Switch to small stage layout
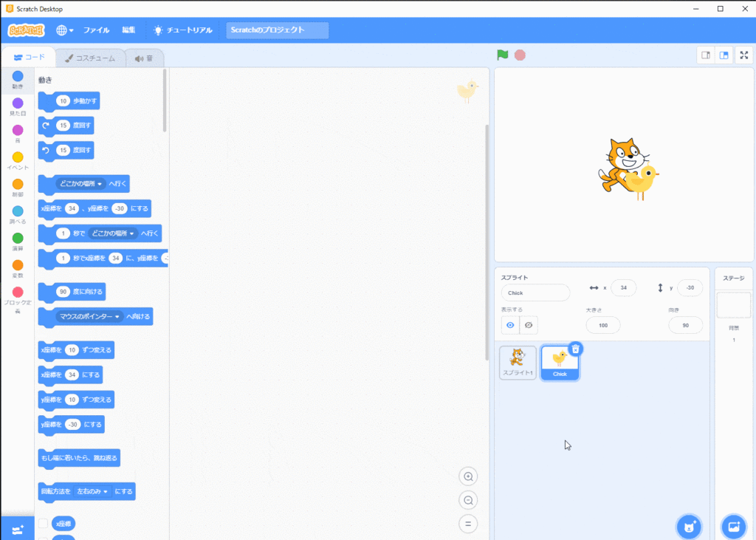 click(706, 55)
